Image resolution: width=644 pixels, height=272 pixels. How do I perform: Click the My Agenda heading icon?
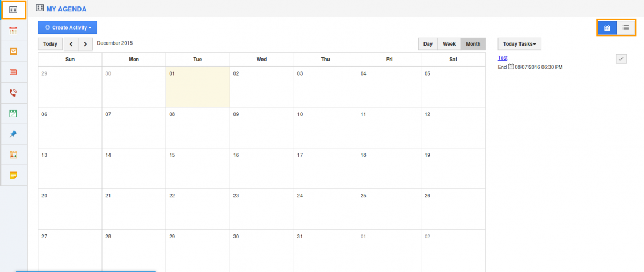40,9
